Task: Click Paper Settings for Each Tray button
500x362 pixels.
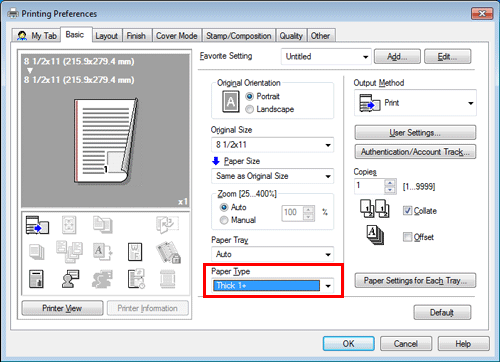Action: pos(415,280)
